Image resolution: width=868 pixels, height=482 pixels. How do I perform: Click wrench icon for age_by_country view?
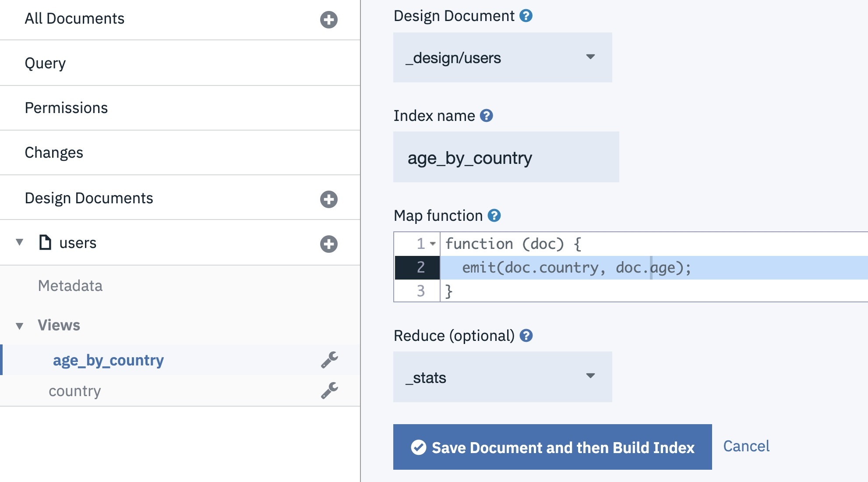coord(329,360)
